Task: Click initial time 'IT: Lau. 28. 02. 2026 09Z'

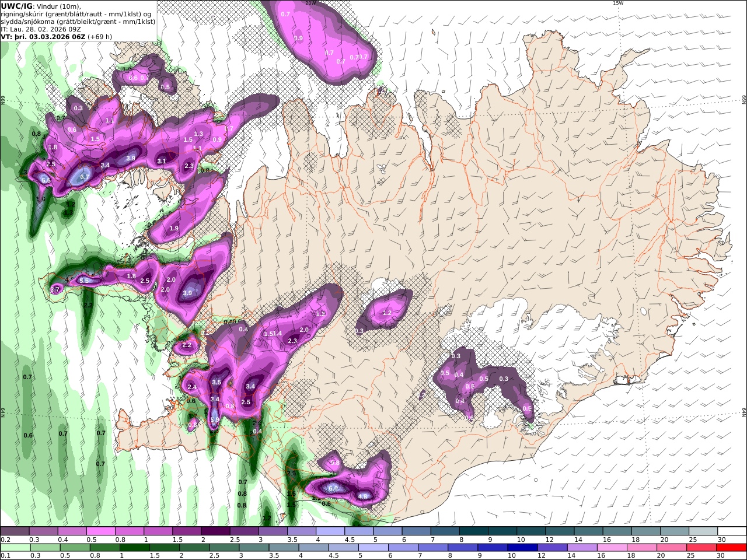Action: [41, 29]
